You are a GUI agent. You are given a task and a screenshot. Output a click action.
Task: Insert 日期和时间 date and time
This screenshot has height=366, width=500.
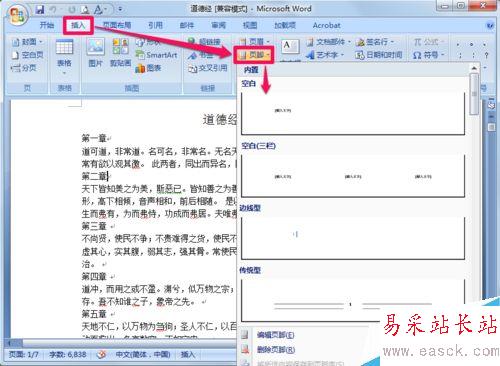pyautogui.click(x=379, y=55)
